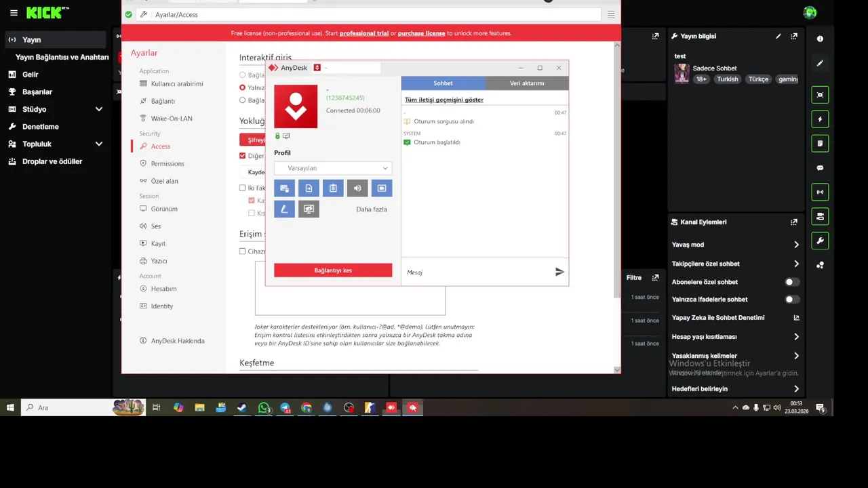Toggle the sound speaker icon in AnyDesk session
The width and height of the screenshot is (868, 488).
click(357, 188)
